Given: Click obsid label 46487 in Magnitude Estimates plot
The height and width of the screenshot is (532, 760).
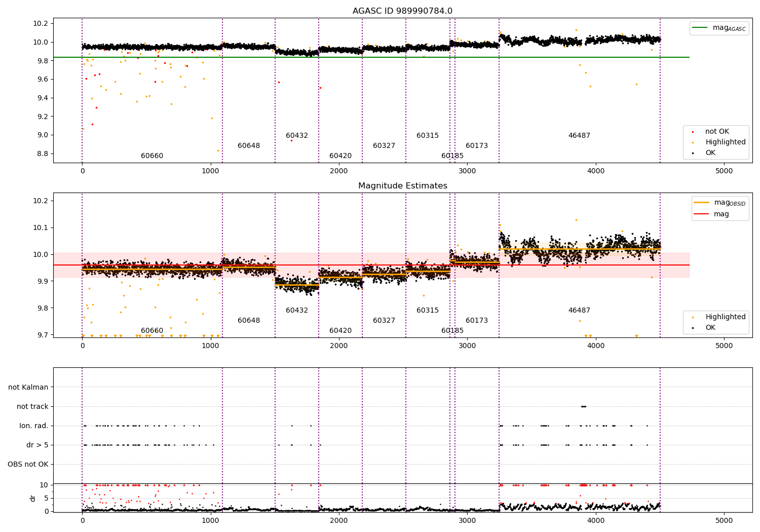Looking at the screenshot, I should [x=579, y=311].
